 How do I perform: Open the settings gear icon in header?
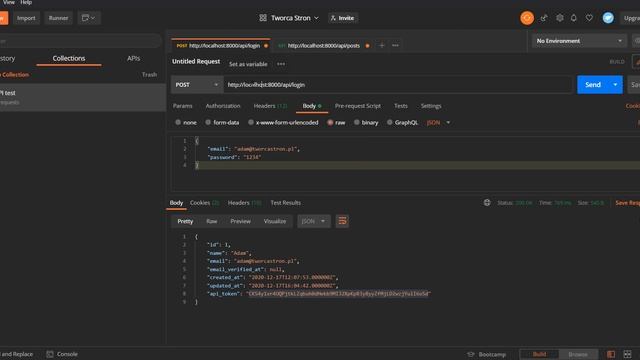point(560,18)
